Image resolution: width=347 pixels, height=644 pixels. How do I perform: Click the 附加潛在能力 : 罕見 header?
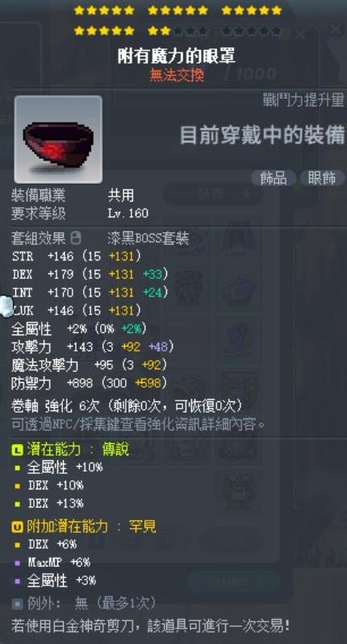[92, 526]
